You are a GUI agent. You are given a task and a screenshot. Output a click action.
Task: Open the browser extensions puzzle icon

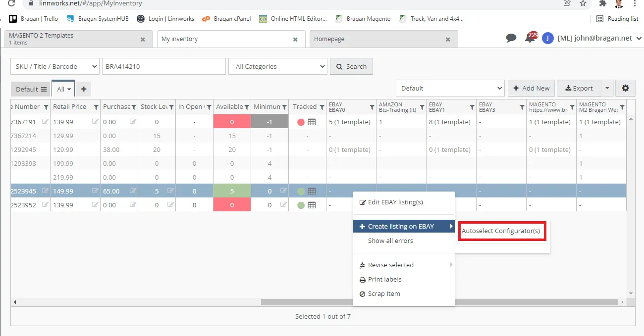[x=602, y=3]
